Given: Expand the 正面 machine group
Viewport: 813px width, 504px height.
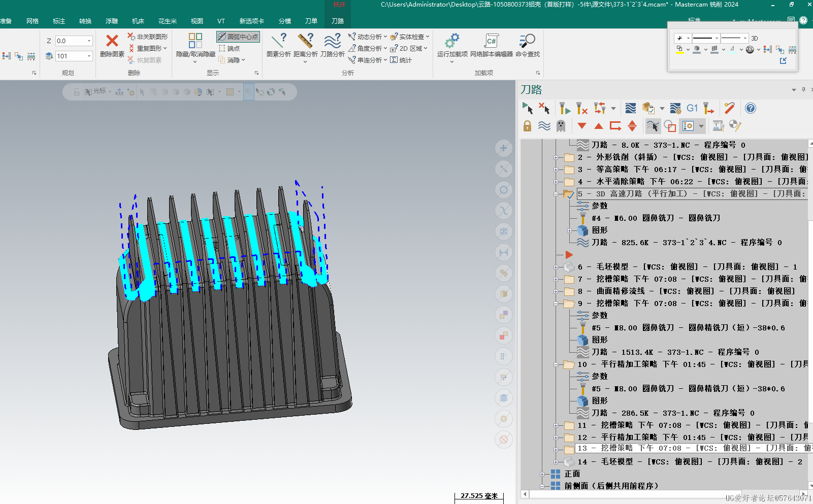Looking at the screenshot, I should [542, 474].
